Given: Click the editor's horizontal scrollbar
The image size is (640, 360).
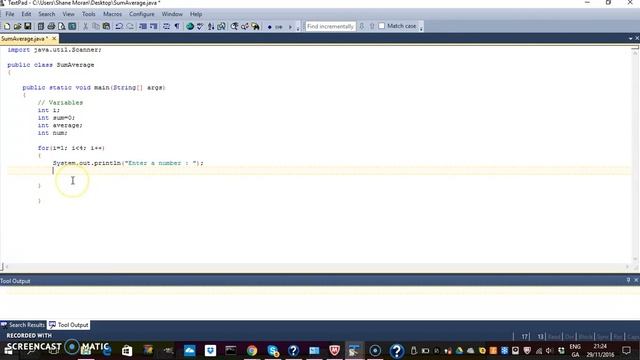Looking at the screenshot, I should click(x=317, y=267).
